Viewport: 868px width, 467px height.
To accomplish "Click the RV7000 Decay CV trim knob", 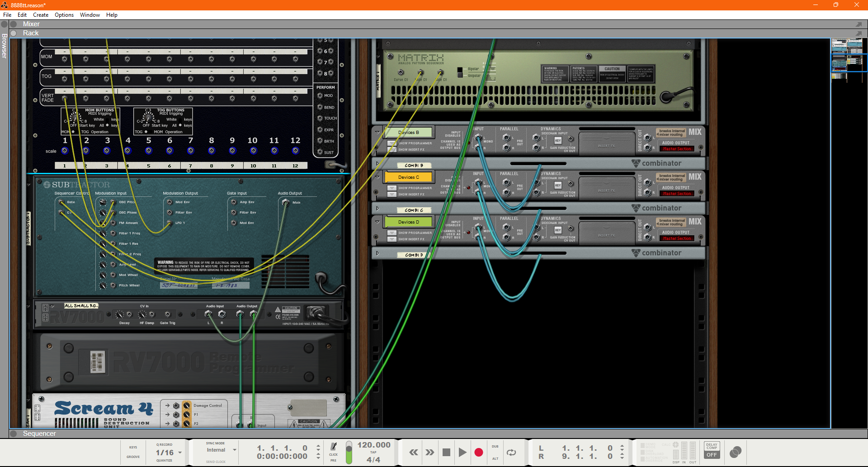I will 119,315.
